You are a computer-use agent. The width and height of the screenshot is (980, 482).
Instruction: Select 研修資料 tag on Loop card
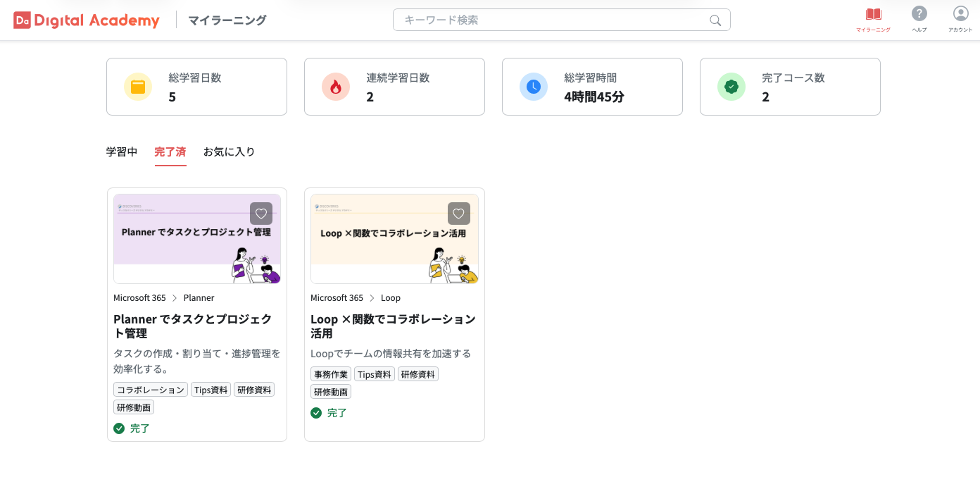click(x=418, y=374)
